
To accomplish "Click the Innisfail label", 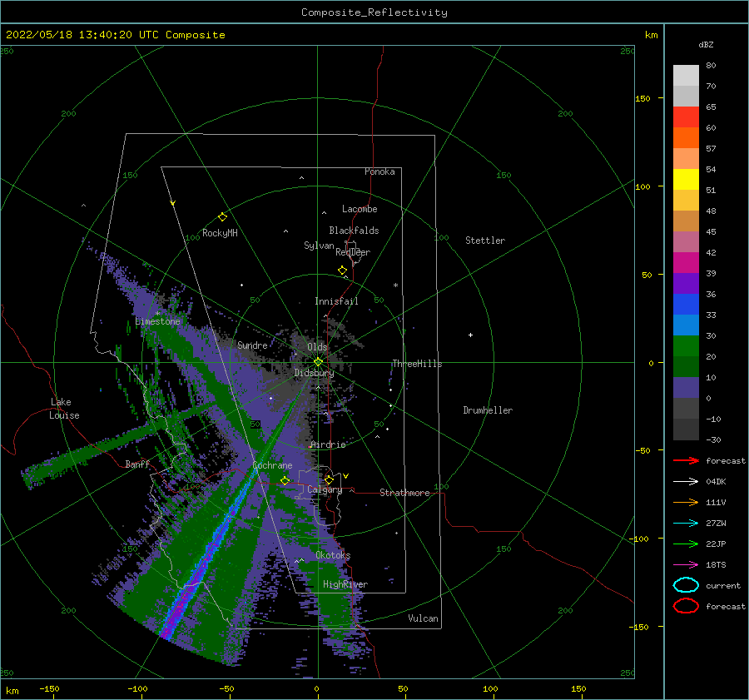I will click(x=336, y=301).
